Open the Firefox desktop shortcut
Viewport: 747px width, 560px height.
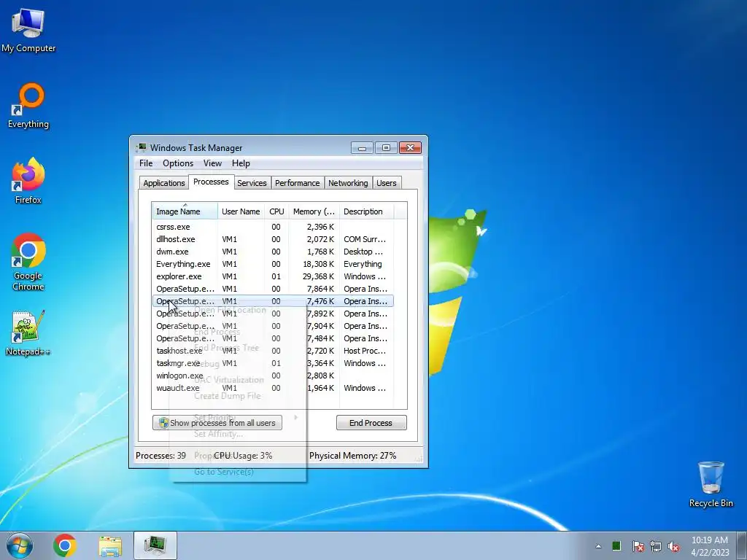pos(28,181)
